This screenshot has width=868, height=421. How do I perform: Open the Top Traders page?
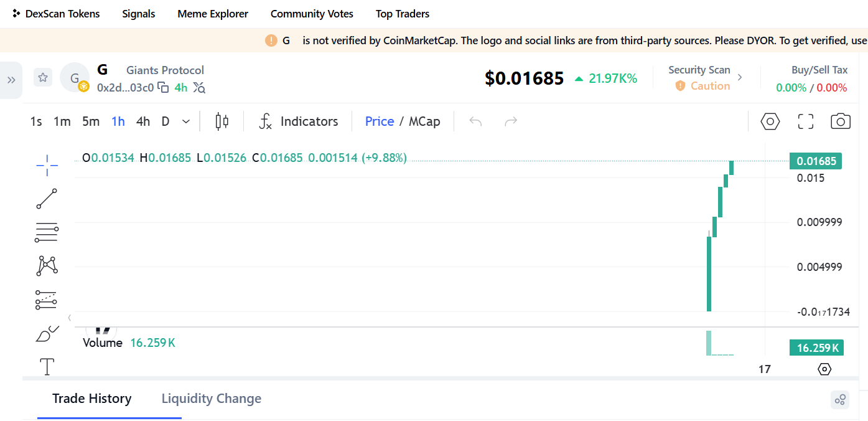[x=403, y=14]
